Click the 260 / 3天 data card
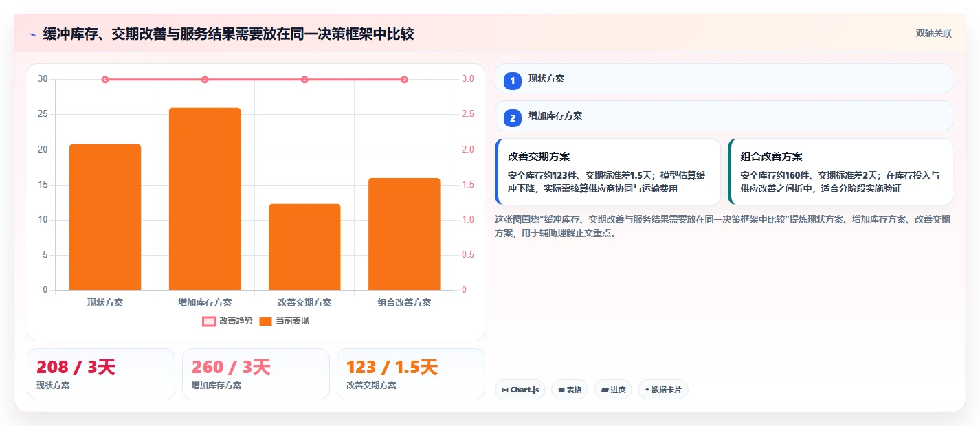The image size is (980, 426). tap(256, 374)
